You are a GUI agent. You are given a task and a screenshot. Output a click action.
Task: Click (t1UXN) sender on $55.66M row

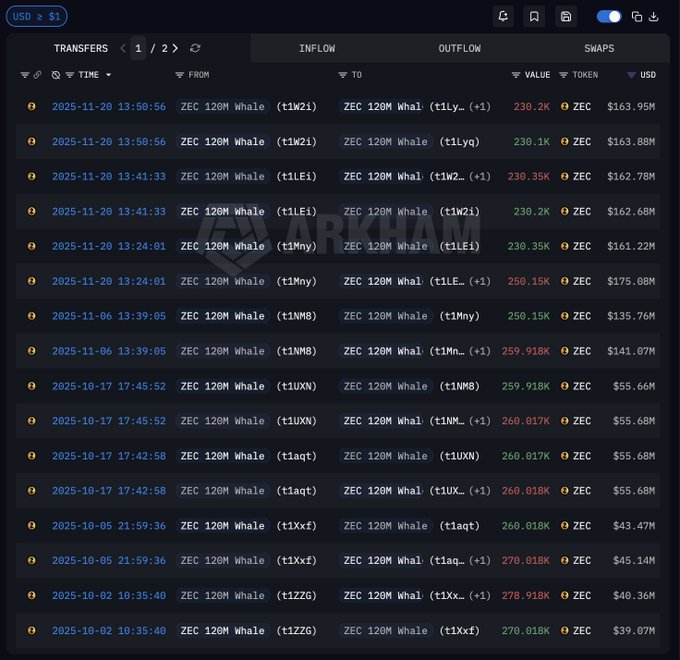[x=297, y=386]
